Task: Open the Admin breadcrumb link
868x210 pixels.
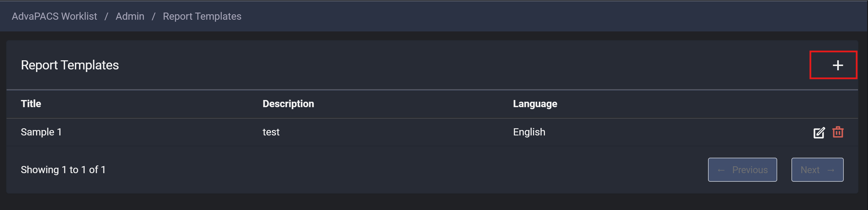Action: 130,16
